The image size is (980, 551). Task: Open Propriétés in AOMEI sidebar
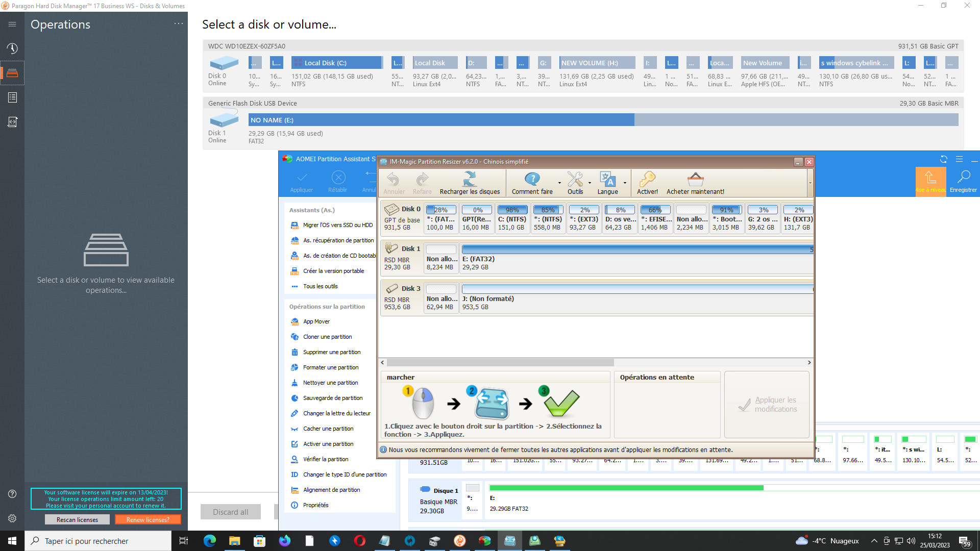(x=309, y=505)
